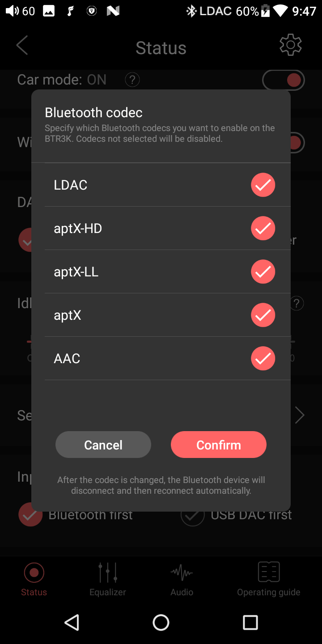Disable the aptX-LL codec checkmark
Screen dimensions: 322x644
(263, 271)
